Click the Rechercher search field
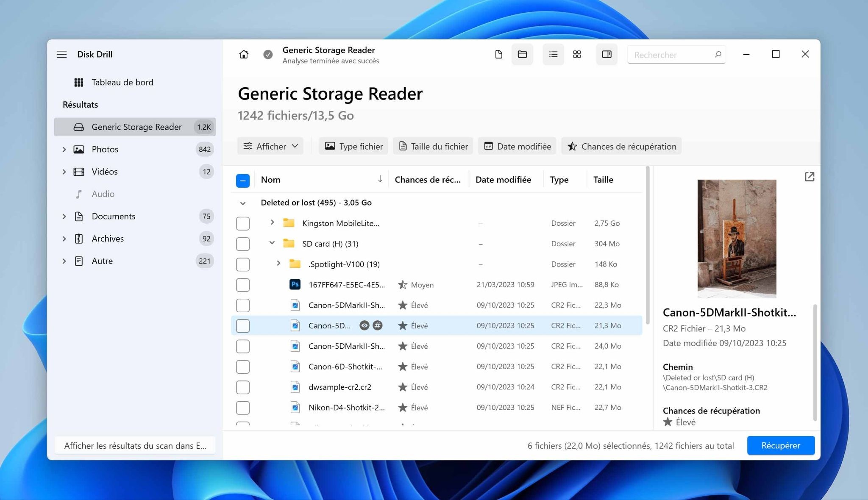The image size is (868, 500). point(676,55)
